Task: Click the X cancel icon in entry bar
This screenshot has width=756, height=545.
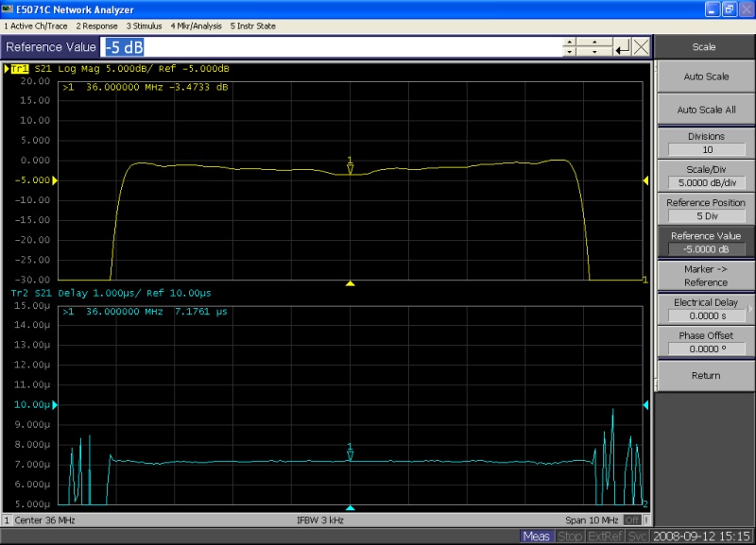Action: tap(641, 47)
